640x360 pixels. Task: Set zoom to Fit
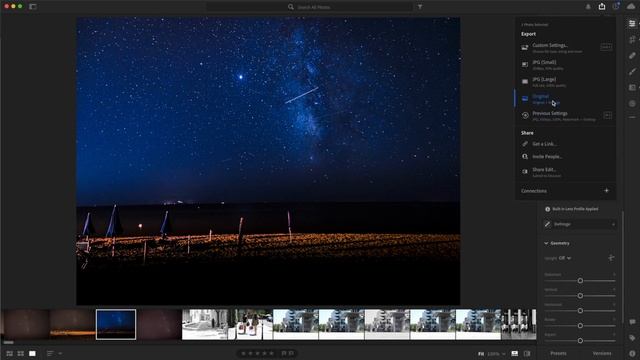[x=481, y=354]
